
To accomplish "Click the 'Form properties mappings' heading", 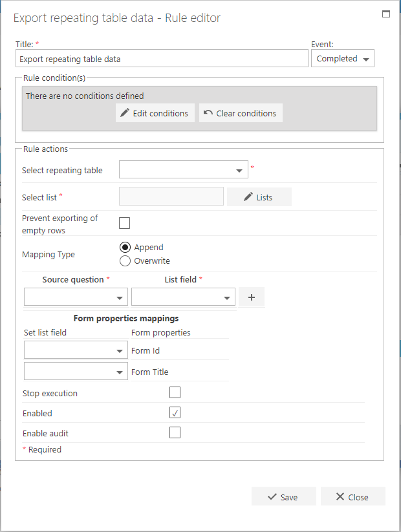I will click(x=126, y=318).
